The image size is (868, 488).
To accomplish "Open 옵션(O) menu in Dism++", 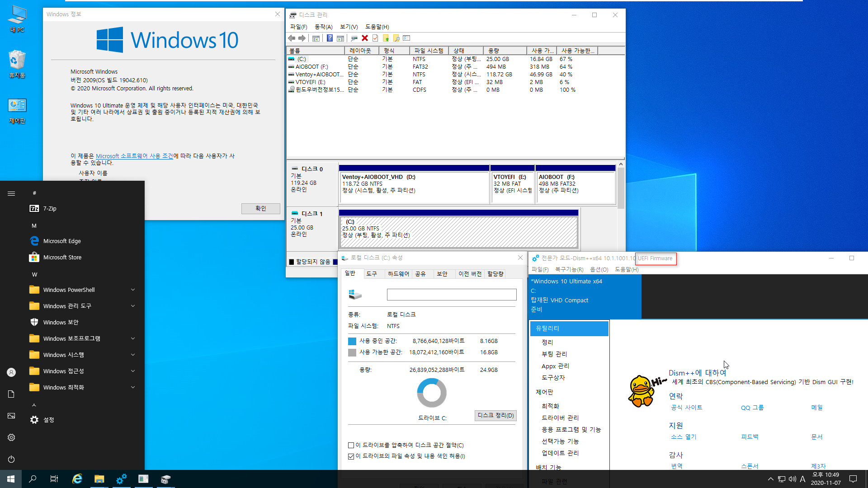I will [599, 270].
